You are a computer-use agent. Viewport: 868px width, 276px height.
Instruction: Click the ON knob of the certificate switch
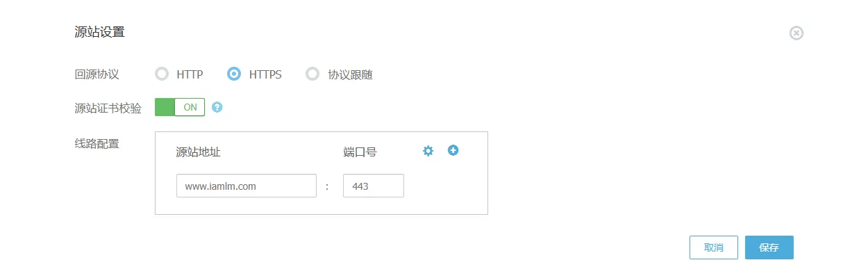190,107
